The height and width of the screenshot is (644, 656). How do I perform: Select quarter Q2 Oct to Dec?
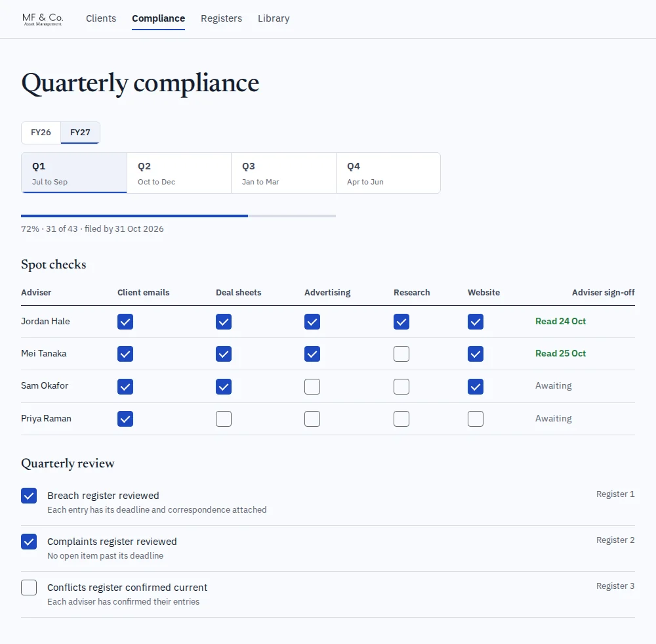(179, 173)
